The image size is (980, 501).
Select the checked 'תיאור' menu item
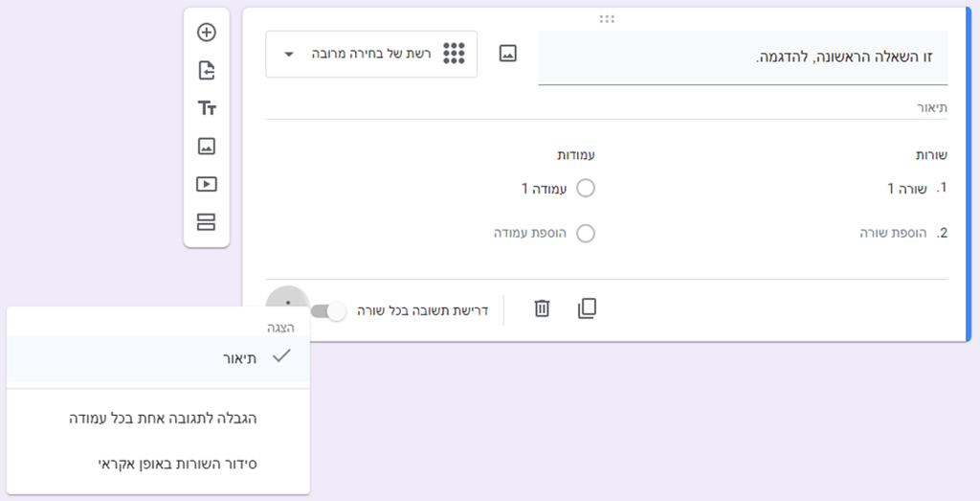pos(158,358)
